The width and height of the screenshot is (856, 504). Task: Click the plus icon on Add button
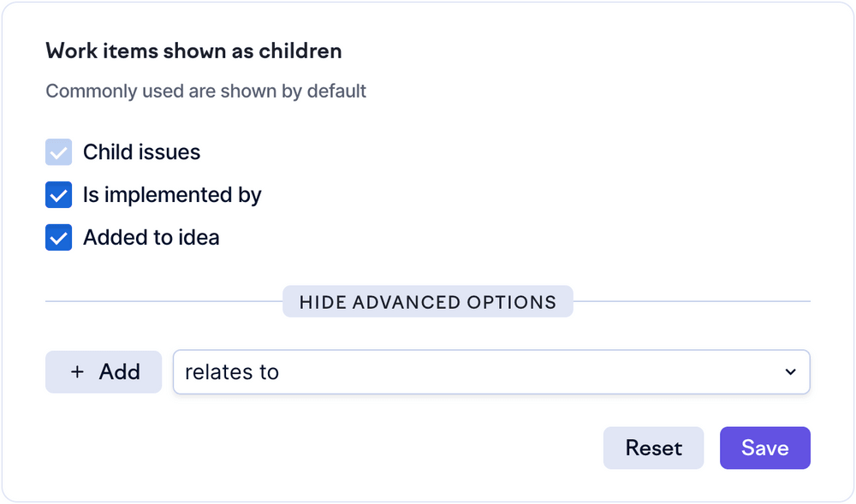coord(78,372)
